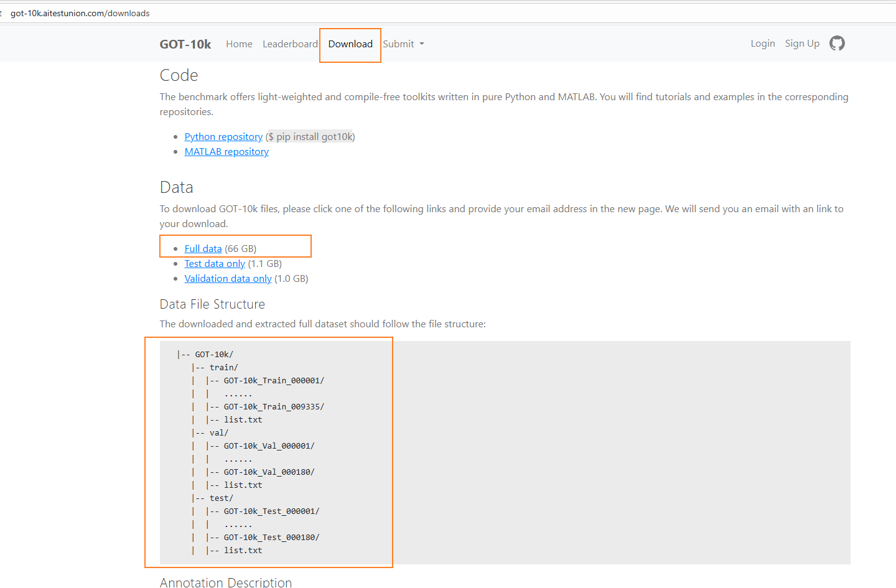Open the Python repository link

pyautogui.click(x=223, y=137)
